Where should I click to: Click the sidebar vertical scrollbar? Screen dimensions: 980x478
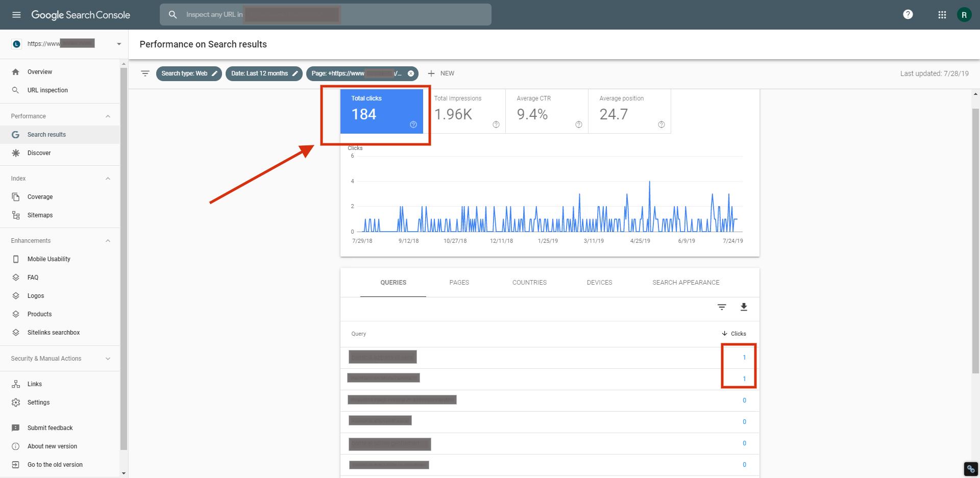(123, 259)
